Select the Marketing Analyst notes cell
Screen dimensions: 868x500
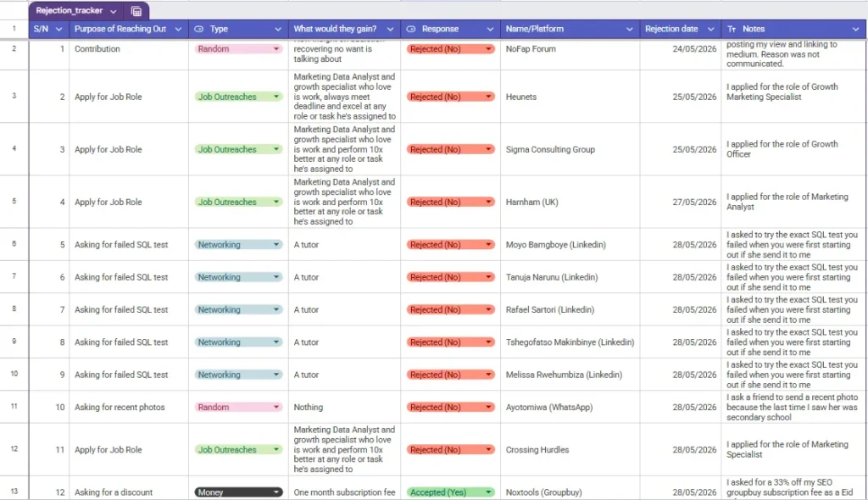[x=793, y=202]
